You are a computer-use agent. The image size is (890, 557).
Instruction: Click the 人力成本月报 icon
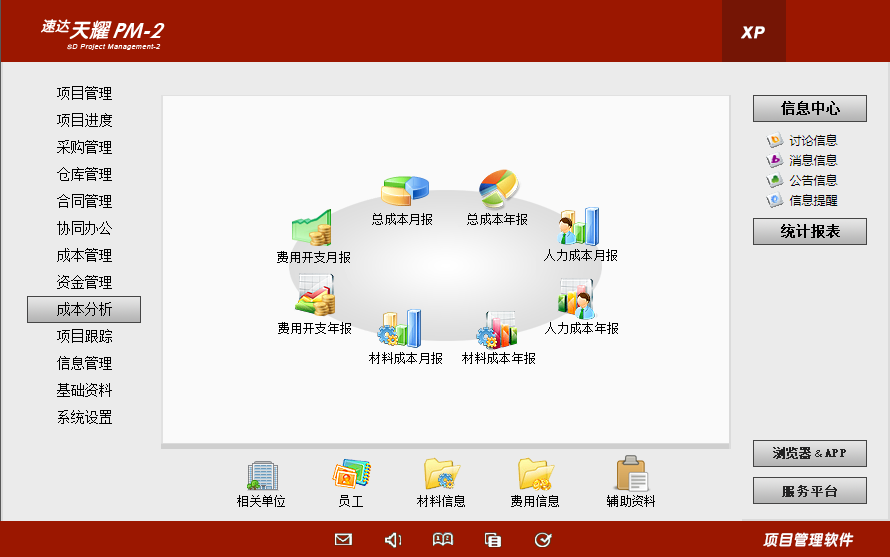point(579,227)
